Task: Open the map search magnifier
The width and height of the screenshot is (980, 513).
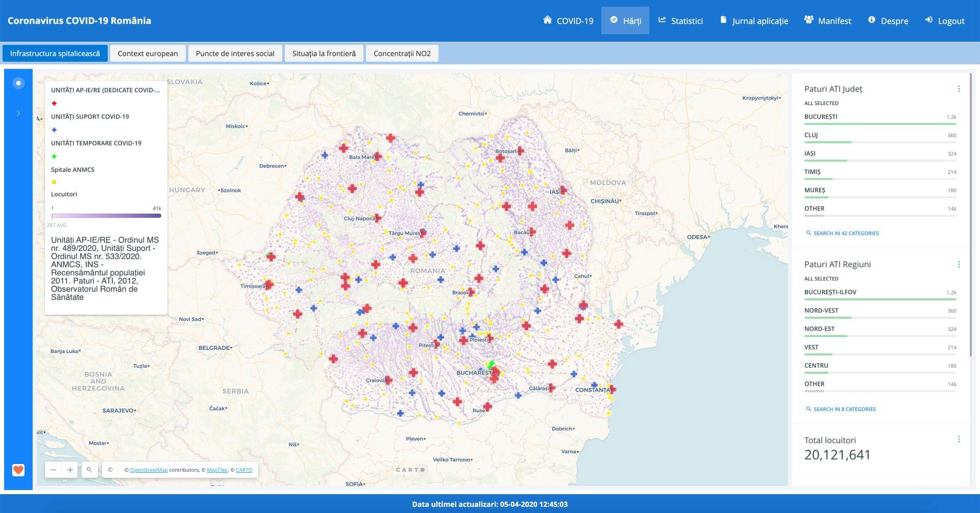Action: (89, 470)
